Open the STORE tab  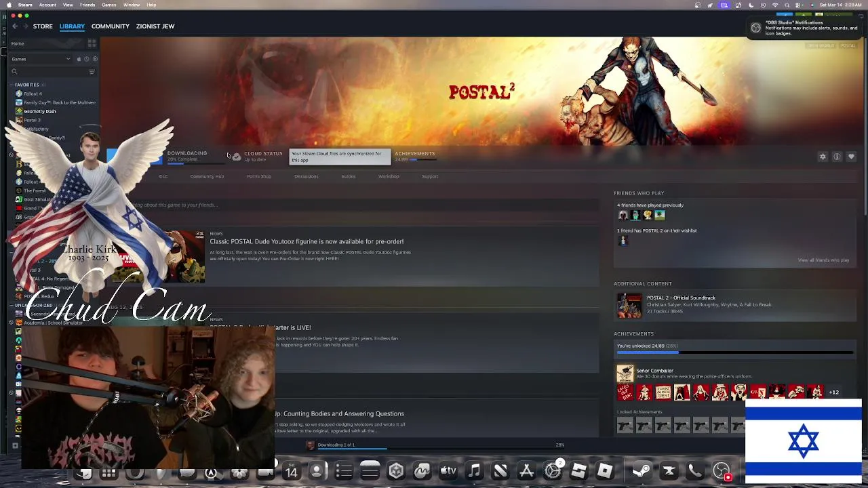[x=43, y=26]
